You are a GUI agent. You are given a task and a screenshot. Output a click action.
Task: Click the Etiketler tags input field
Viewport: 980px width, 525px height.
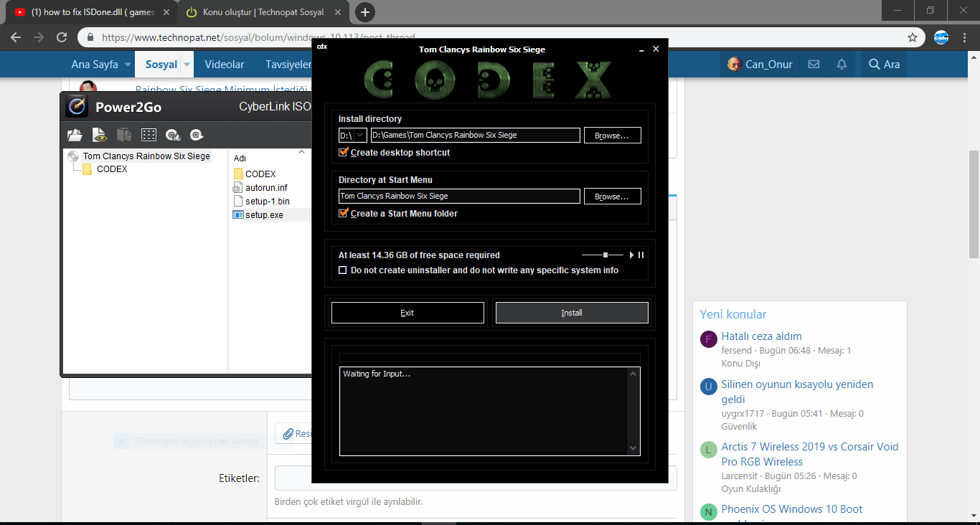(x=476, y=478)
